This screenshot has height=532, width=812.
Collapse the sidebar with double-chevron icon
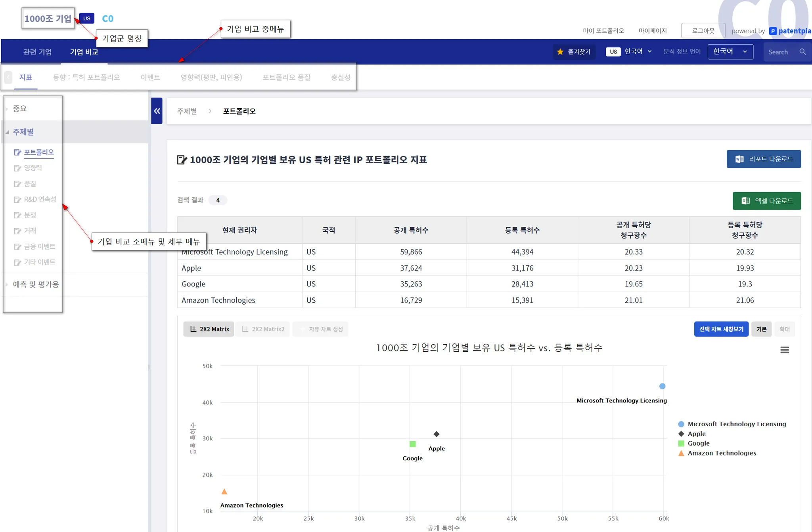pyautogui.click(x=157, y=111)
